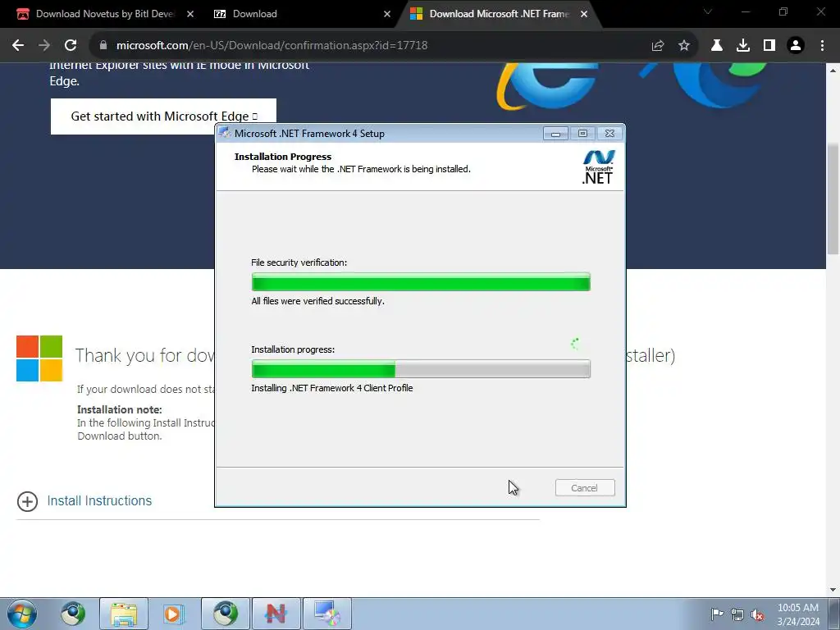Open Windows Explorer folder taskbar icon
Viewport: 840px width, 630px height.
tap(124, 614)
